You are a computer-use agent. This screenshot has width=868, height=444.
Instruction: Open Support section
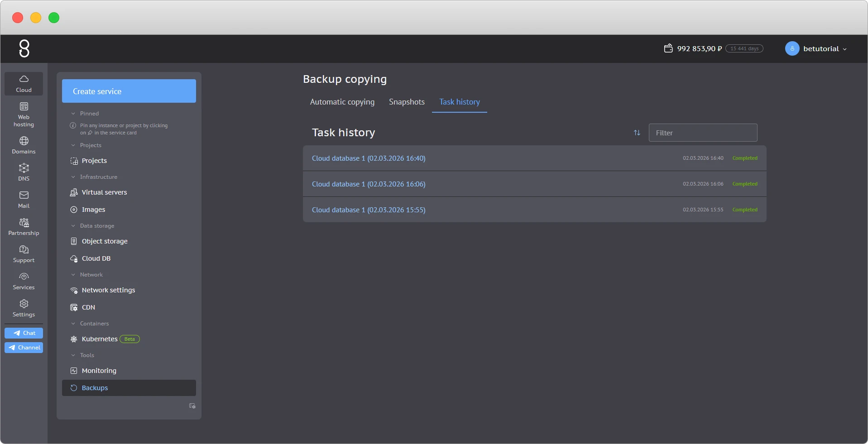pyautogui.click(x=24, y=254)
